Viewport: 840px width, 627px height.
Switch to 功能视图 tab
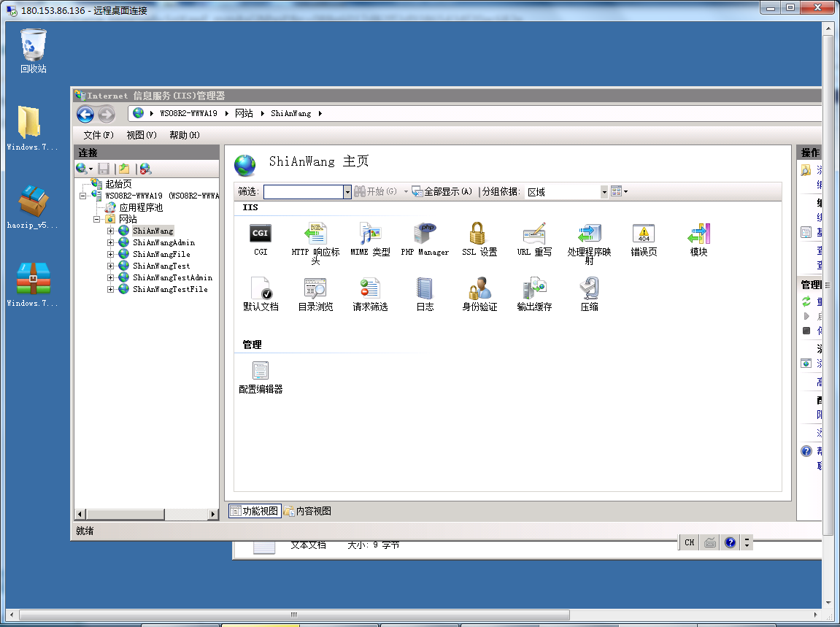click(255, 511)
